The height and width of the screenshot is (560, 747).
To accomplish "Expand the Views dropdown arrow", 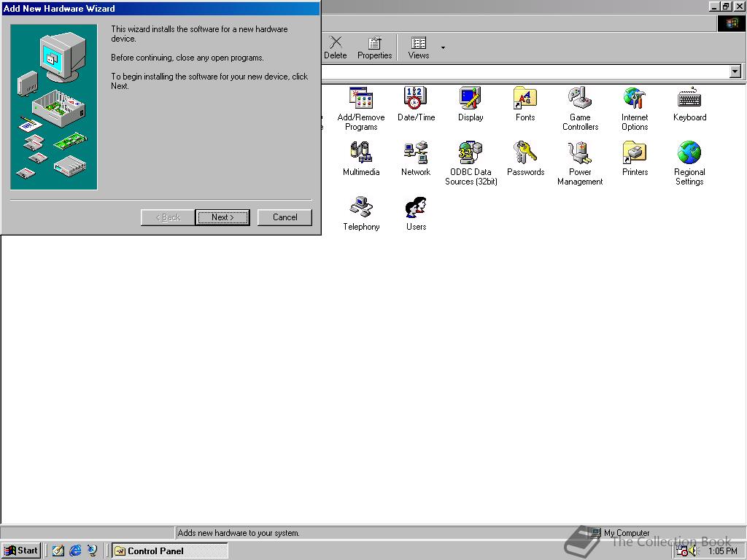I will 443,47.
